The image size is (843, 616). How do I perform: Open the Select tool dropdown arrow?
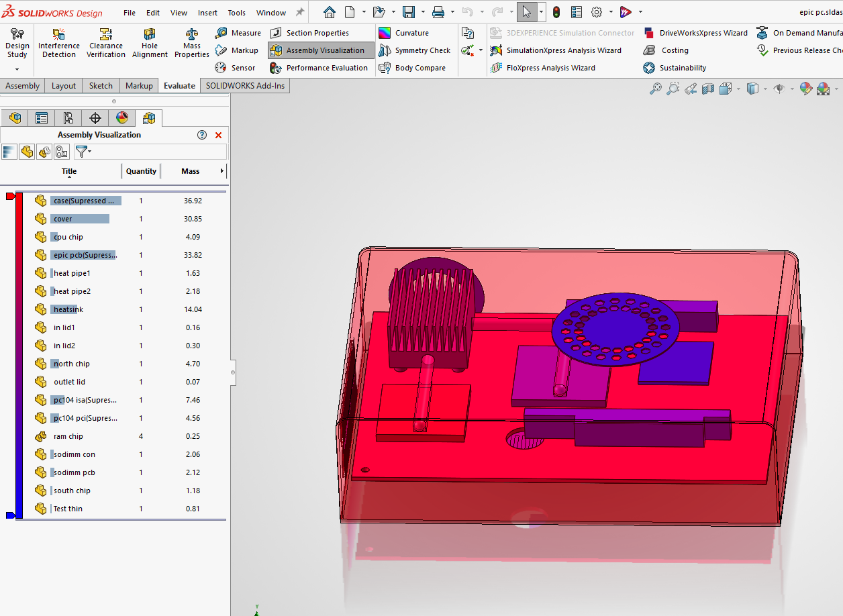(x=540, y=12)
